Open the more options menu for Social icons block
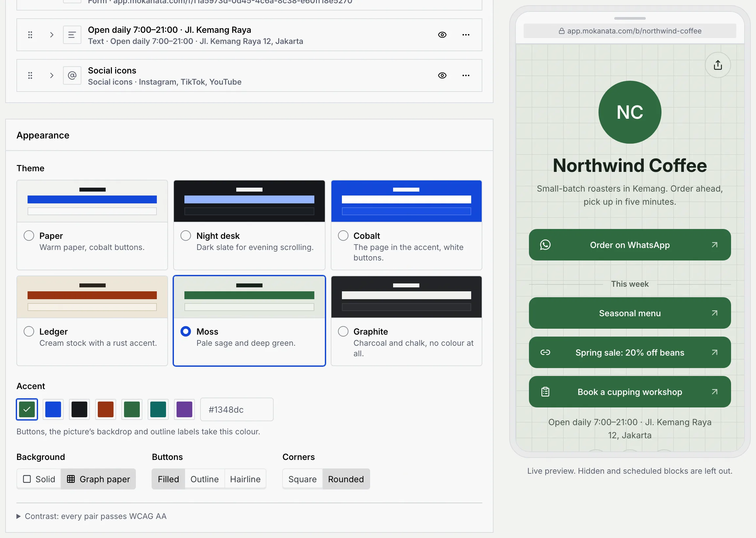756x538 pixels. [466, 75]
